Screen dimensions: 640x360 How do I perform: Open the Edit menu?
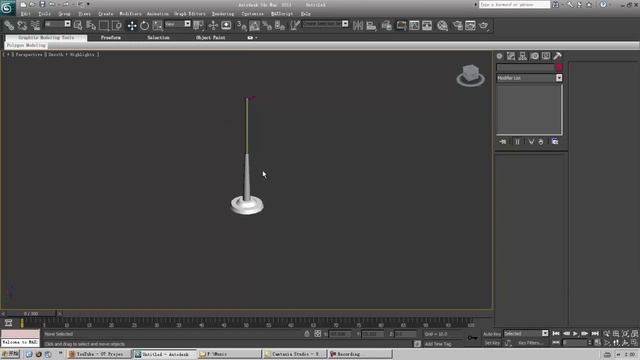tap(26, 14)
